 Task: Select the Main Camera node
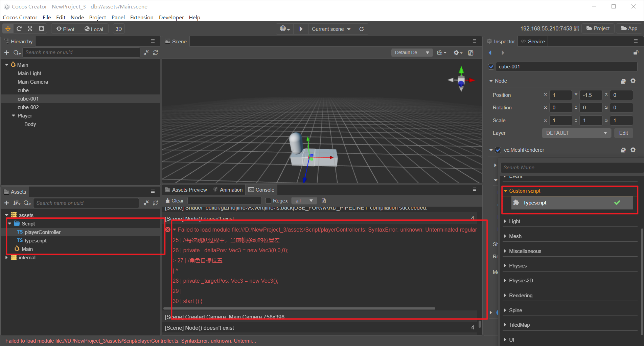(x=33, y=82)
